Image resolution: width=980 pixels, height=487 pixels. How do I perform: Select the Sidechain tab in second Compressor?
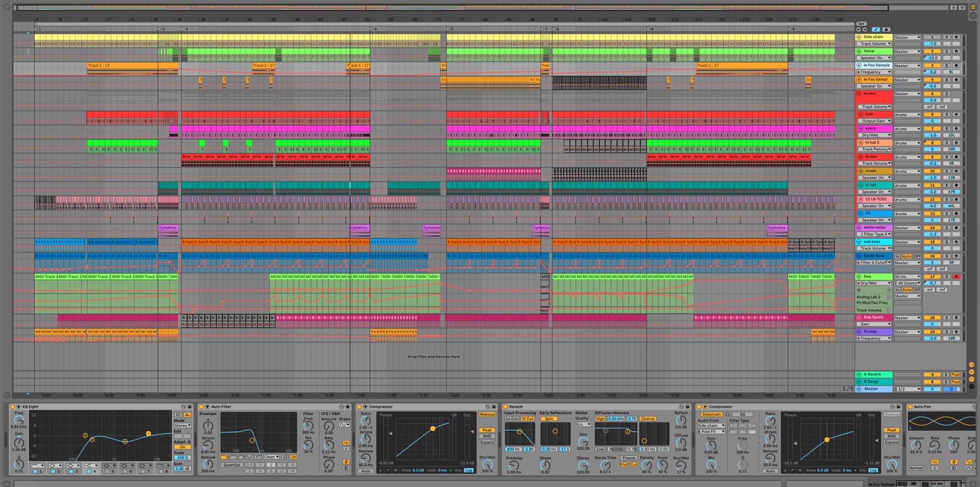coord(711,414)
